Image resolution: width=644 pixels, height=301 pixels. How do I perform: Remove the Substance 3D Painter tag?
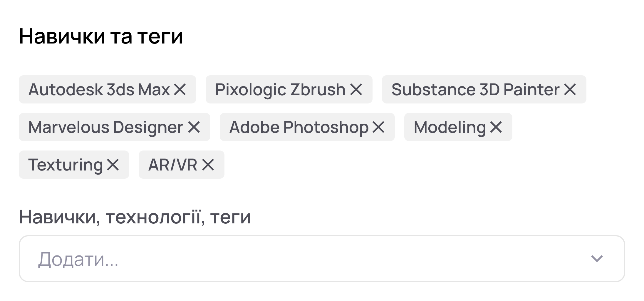click(570, 89)
